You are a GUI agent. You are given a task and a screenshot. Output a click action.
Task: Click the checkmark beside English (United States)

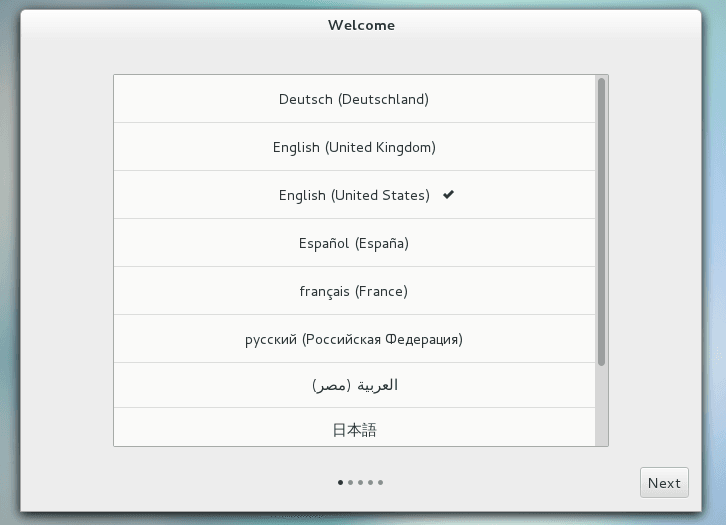[448, 194]
